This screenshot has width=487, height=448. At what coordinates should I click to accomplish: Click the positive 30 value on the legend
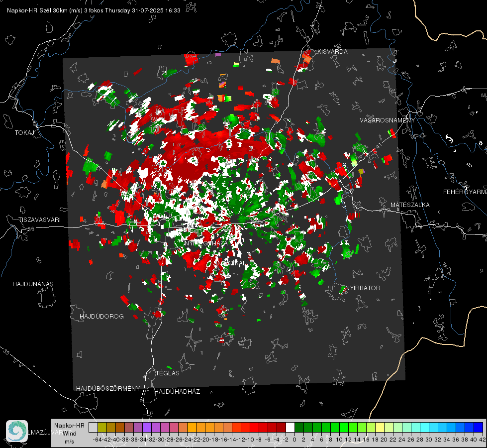click(x=429, y=440)
